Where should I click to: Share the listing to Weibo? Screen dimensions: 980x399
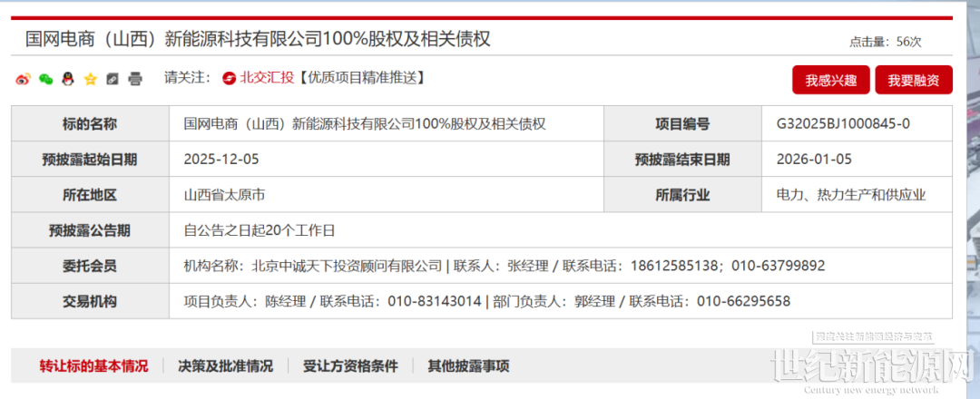coord(24,79)
